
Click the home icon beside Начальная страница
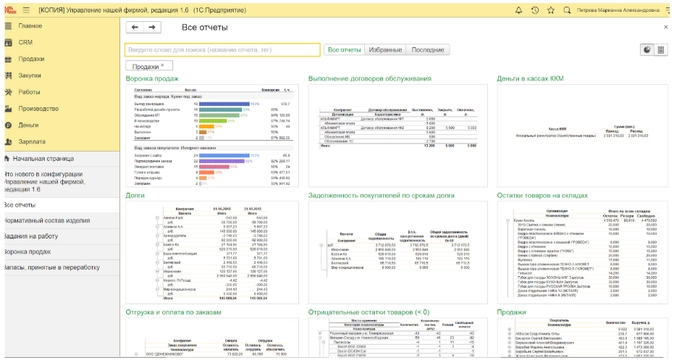click(7, 159)
